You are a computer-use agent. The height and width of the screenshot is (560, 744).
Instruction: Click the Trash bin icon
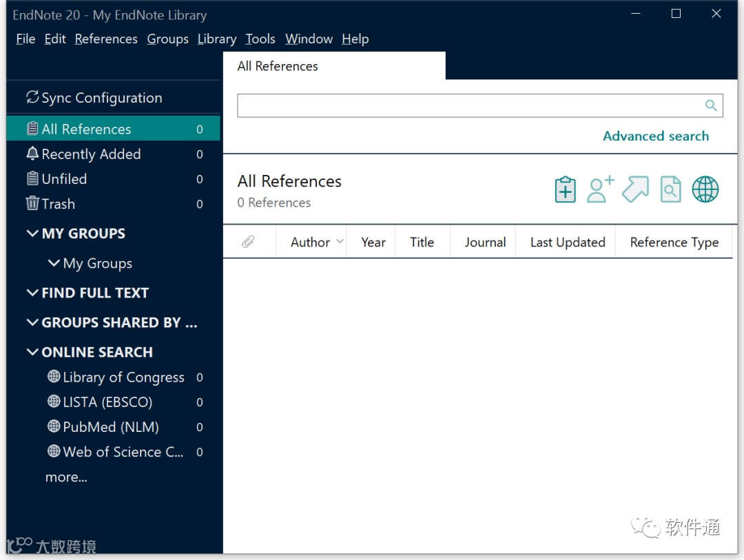[32, 203]
